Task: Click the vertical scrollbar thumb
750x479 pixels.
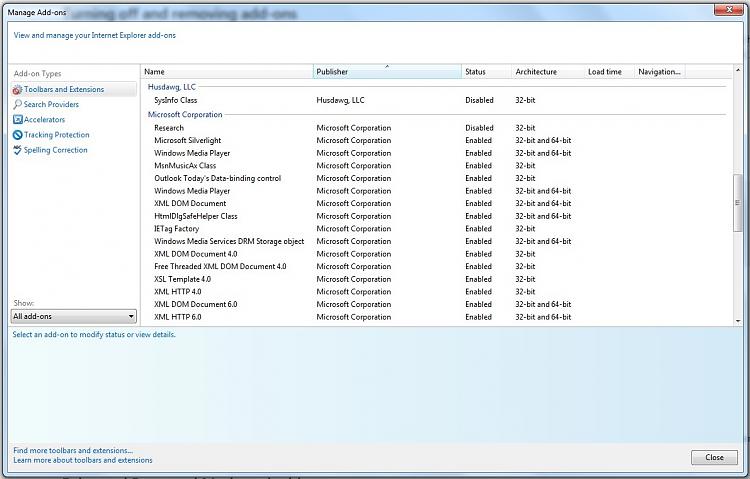Action: (738, 203)
